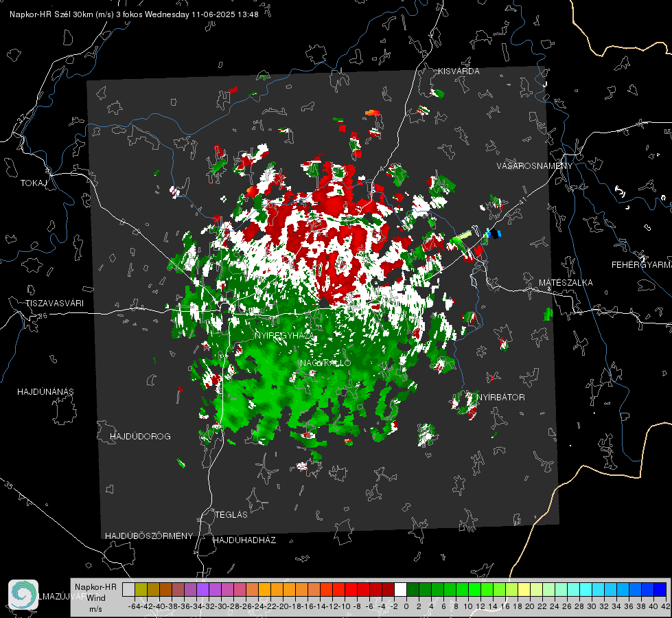Click the olive swatch between -64 and -42

point(141,590)
